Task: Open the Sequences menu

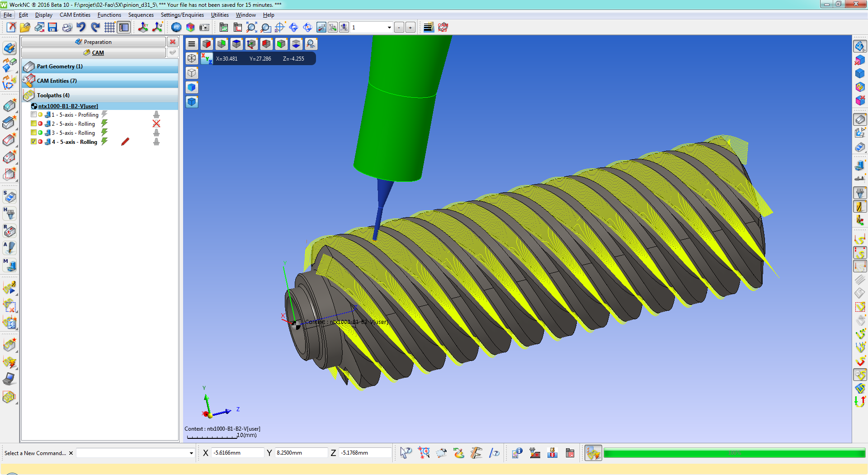Action: [141, 15]
